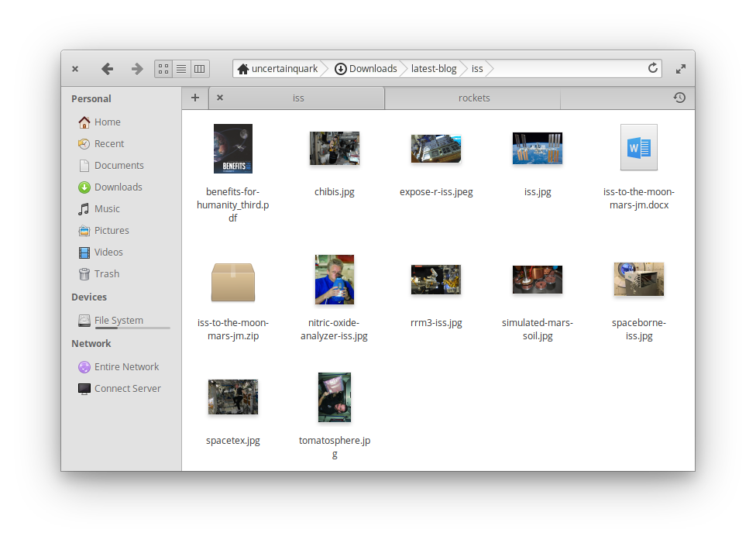Screen dimensions: 756x543
Task: Click the empty area of the path bar
Action: [569, 68]
